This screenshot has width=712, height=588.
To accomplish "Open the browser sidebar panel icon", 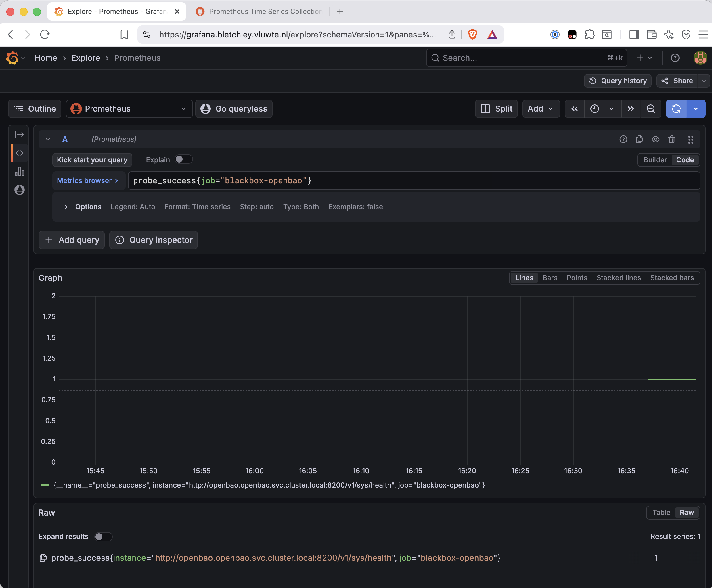I will click(x=634, y=34).
